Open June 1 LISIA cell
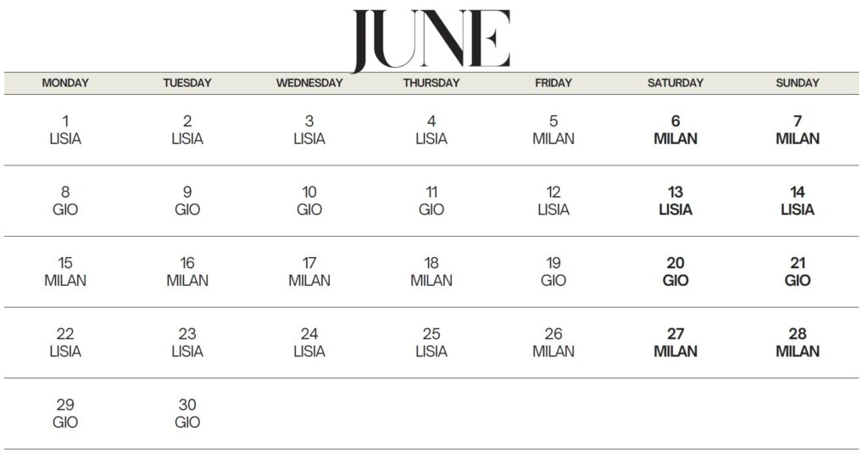This screenshot has height=453, width=868. (65, 130)
